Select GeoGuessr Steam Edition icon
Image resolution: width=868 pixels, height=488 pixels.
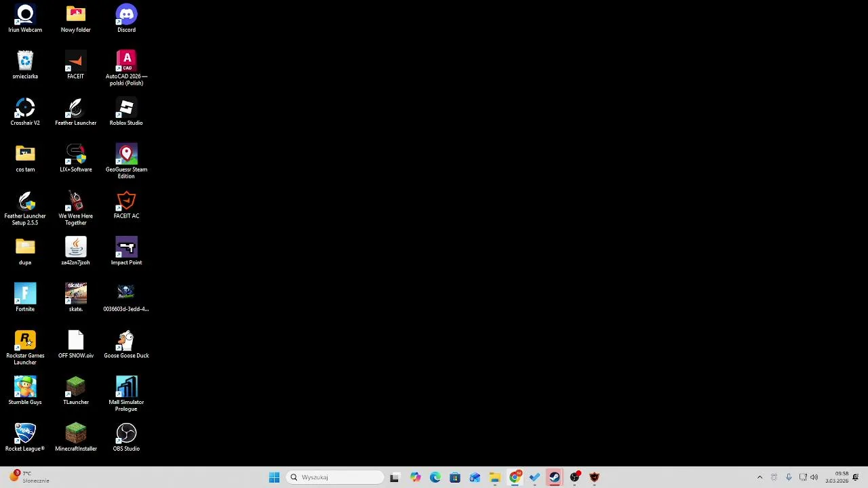point(126,161)
